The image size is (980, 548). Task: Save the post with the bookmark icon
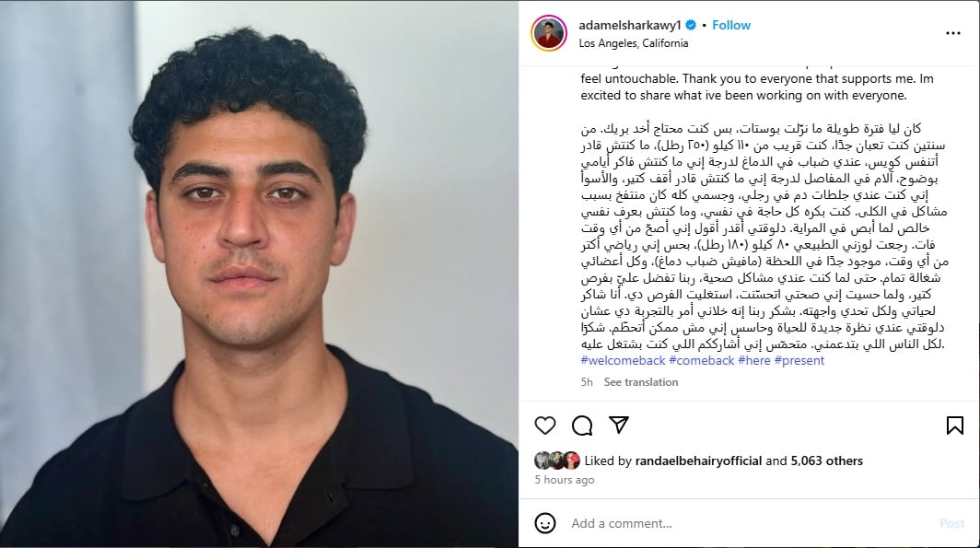click(954, 426)
